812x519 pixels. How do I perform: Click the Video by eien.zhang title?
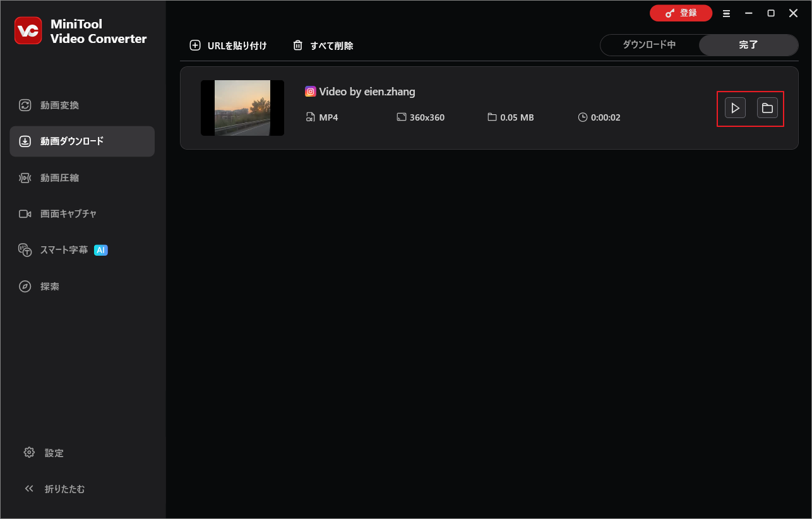point(367,91)
